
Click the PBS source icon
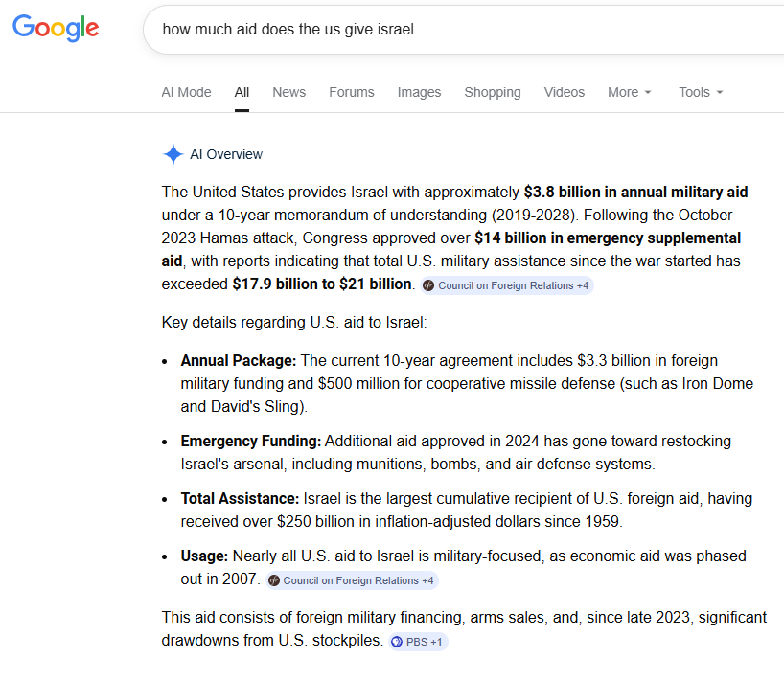point(397,642)
